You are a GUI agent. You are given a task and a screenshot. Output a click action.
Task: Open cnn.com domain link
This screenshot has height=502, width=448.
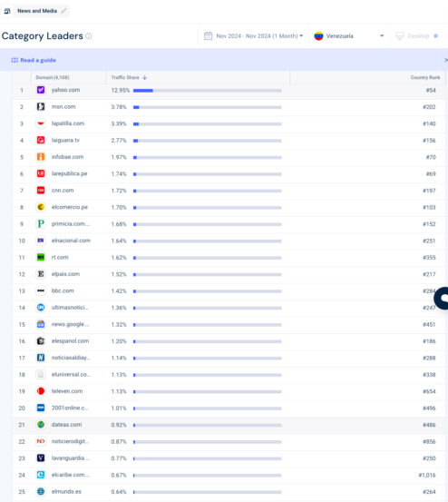point(63,191)
